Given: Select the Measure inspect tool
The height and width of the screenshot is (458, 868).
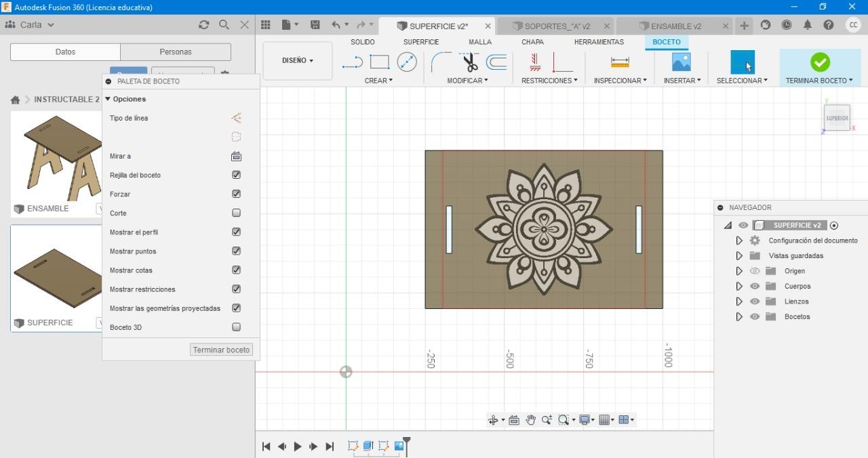Looking at the screenshot, I should click(x=620, y=62).
